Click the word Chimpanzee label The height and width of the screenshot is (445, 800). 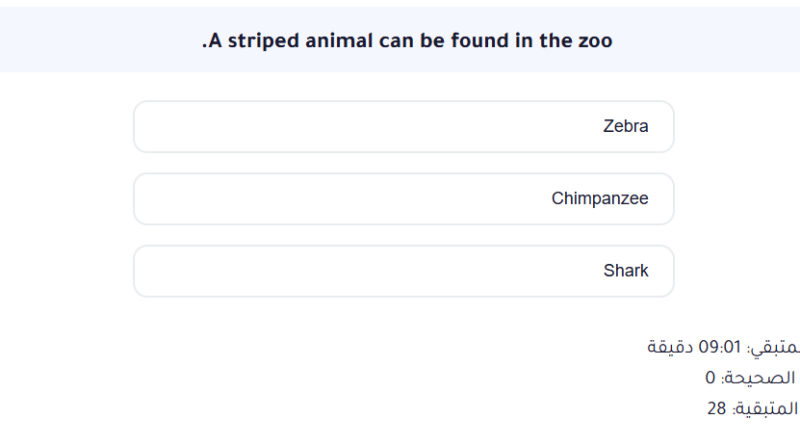[600, 199]
